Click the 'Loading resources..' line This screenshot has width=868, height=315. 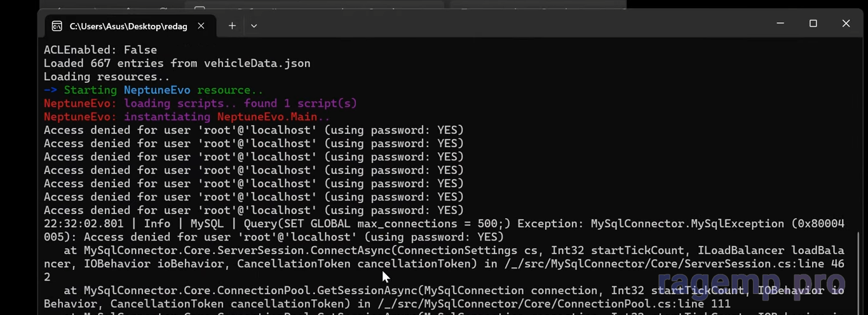(107, 77)
